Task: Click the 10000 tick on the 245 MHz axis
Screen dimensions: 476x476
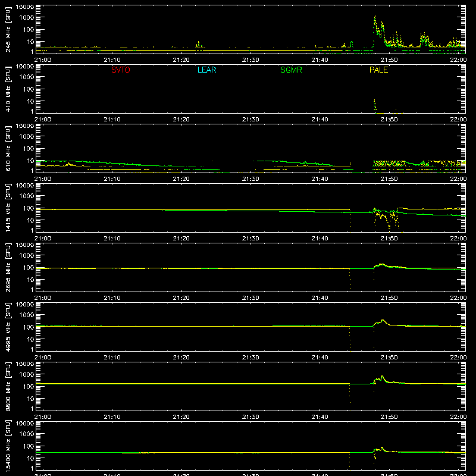Action: point(25,7)
